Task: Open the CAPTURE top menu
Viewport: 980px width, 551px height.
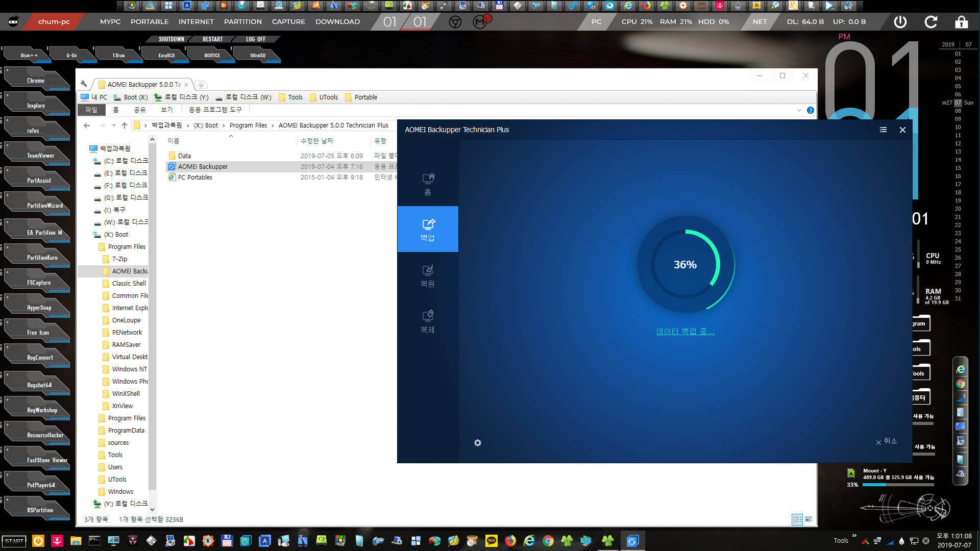Action: (x=288, y=22)
